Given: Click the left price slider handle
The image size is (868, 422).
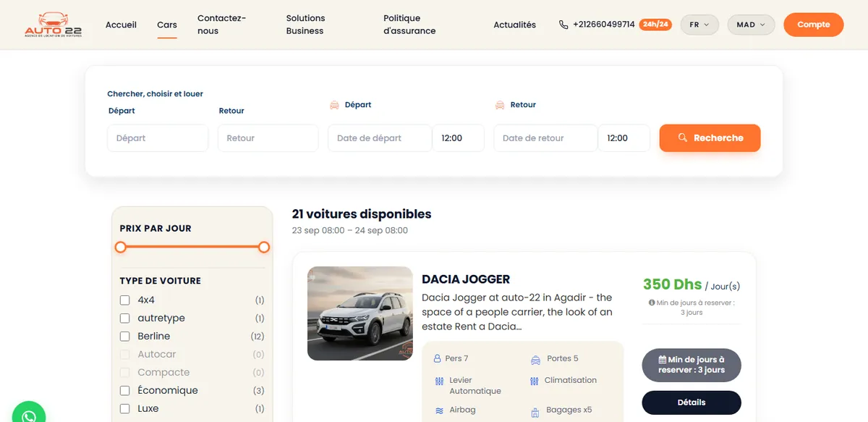Looking at the screenshot, I should [121, 247].
